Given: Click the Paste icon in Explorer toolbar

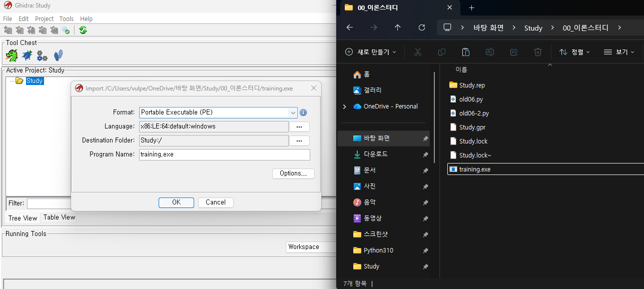Looking at the screenshot, I should (x=465, y=51).
